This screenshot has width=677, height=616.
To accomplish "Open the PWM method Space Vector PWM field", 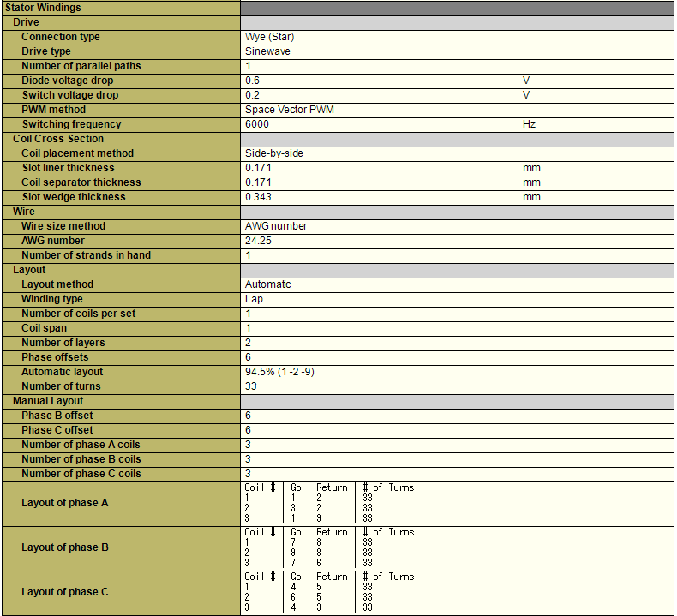I will [289, 110].
